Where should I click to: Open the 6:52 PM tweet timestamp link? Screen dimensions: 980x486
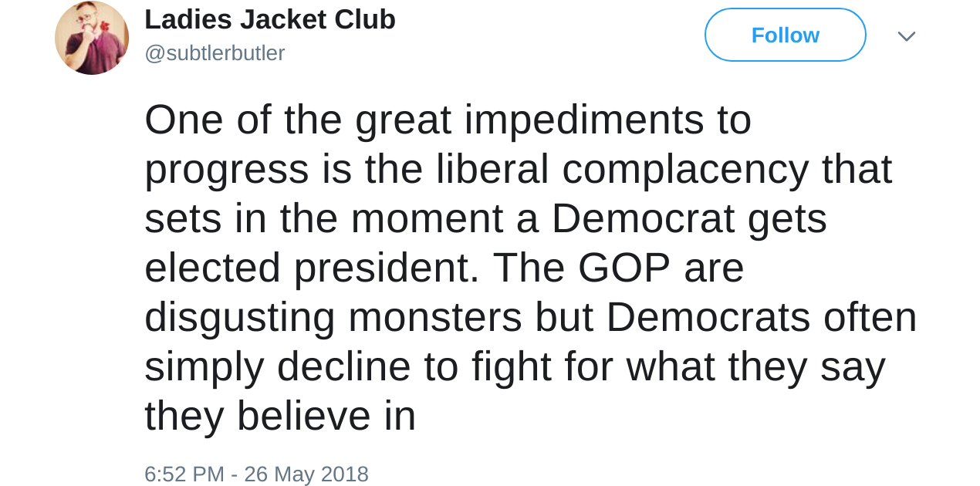184,474
